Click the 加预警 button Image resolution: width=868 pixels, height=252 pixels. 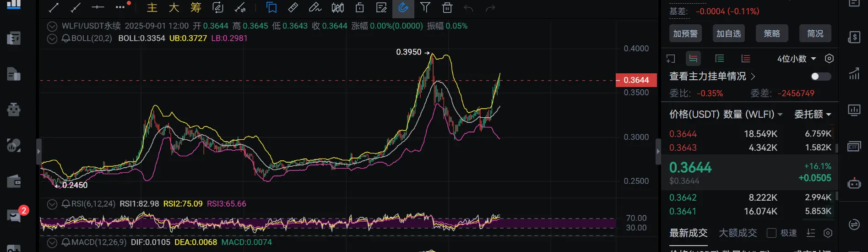click(x=685, y=33)
